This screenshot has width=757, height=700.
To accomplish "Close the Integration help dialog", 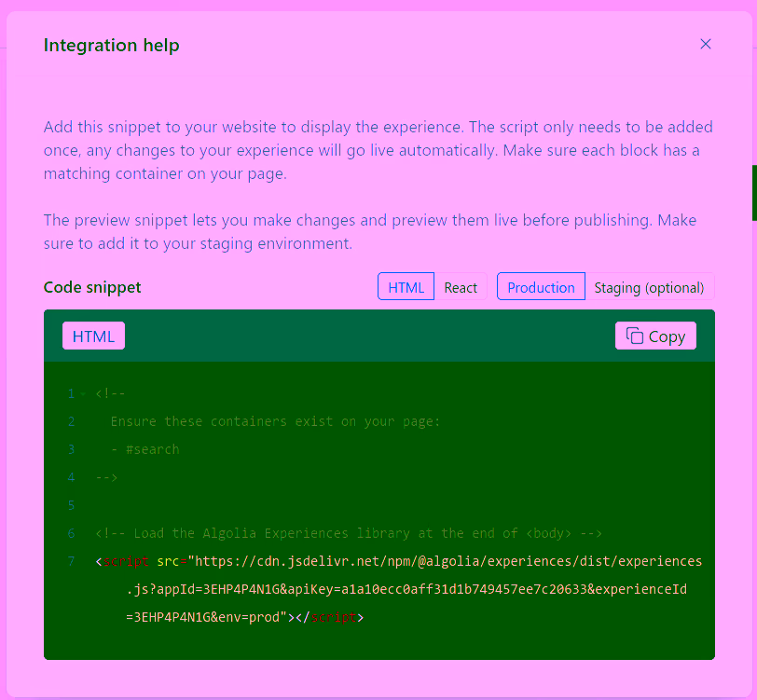I will pyautogui.click(x=706, y=44).
